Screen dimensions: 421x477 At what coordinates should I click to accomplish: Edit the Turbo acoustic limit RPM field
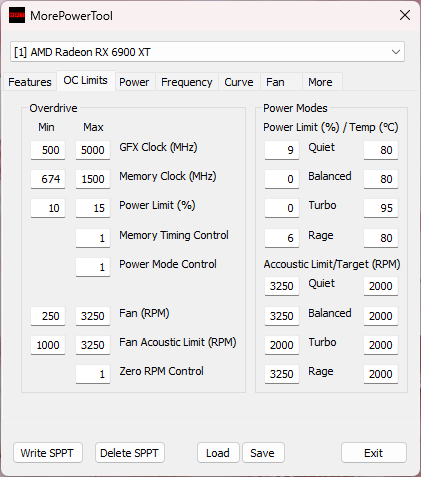tap(282, 345)
